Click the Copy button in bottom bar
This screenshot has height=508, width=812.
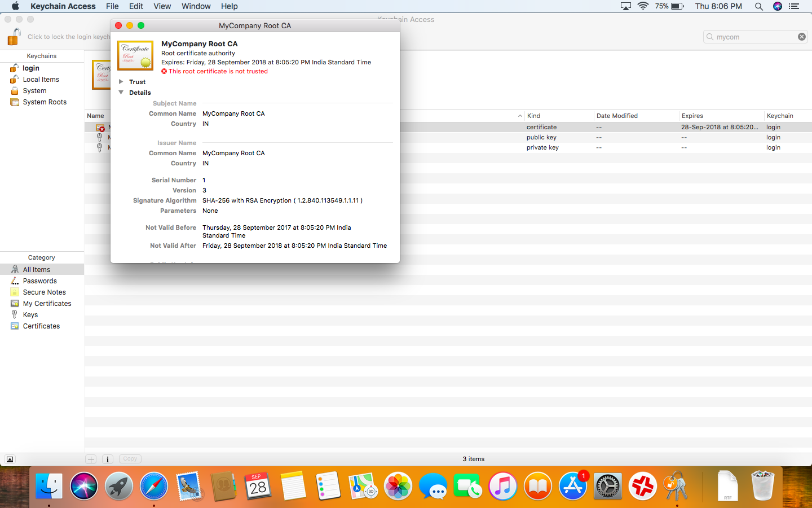pos(130,459)
